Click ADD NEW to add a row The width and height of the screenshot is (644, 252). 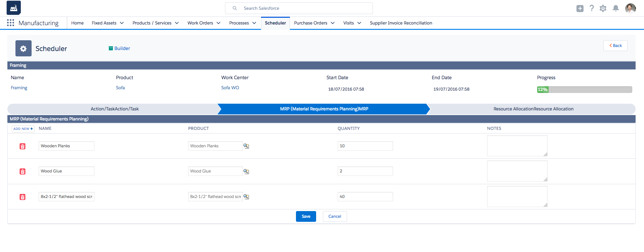tap(23, 129)
